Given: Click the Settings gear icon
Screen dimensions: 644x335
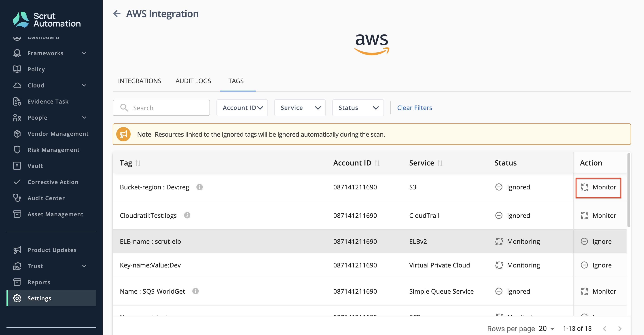Looking at the screenshot, I should point(17,298).
